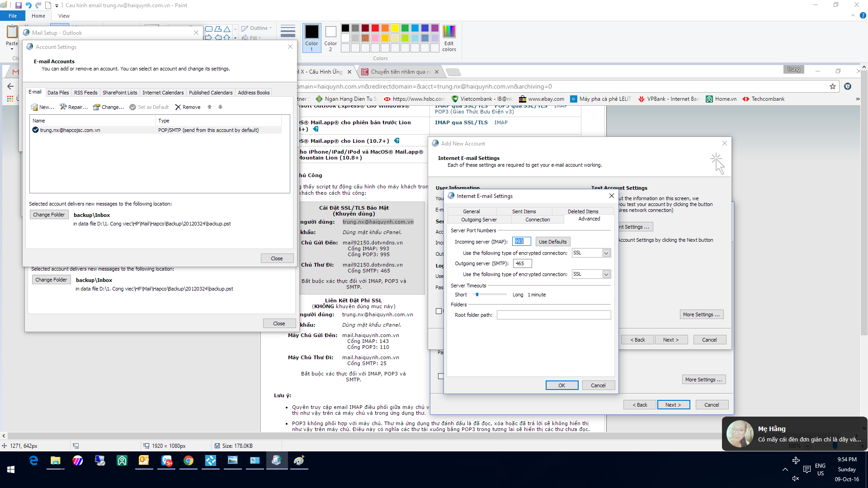Click the Use Defaults button

pos(552,242)
